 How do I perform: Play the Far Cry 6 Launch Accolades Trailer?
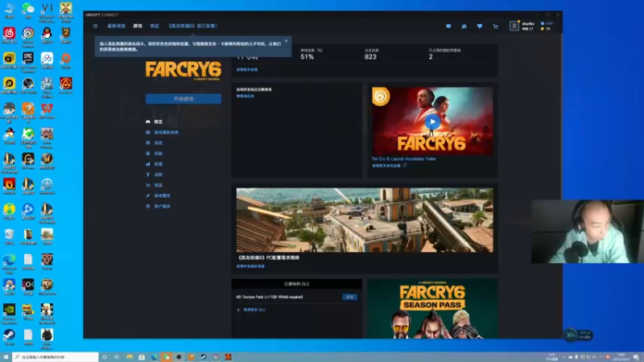(432, 121)
